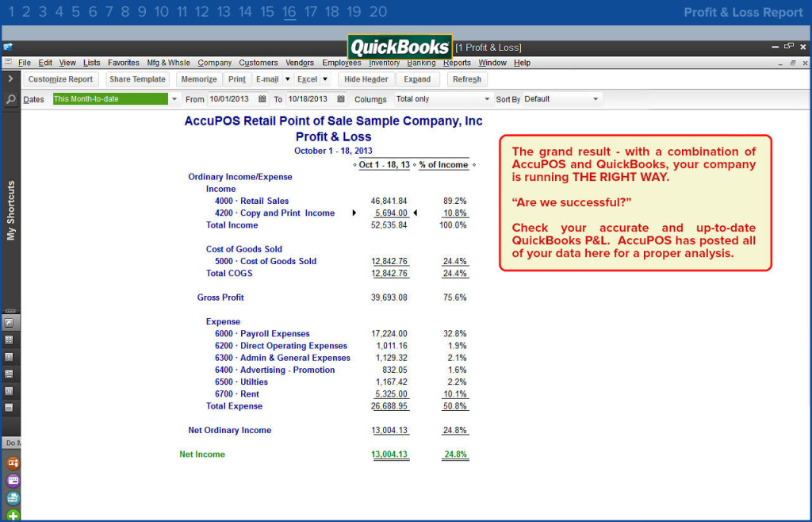The height and width of the screenshot is (522, 812).
Task: Click the Share Template button
Action: [x=137, y=79]
